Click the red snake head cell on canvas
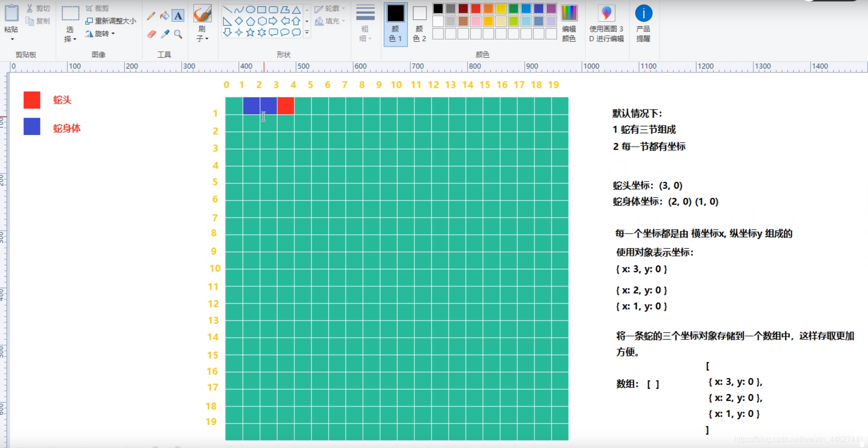Image resolution: width=868 pixels, height=448 pixels. (x=285, y=106)
